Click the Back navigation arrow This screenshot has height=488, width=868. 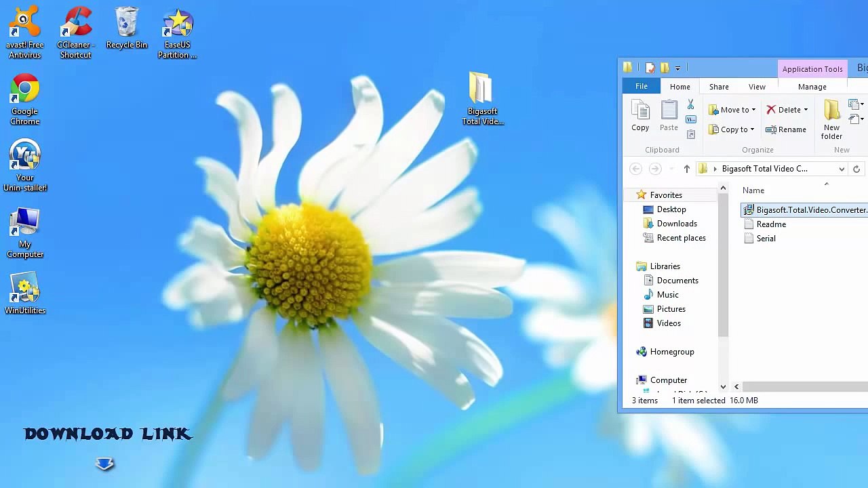click(635, 169)
